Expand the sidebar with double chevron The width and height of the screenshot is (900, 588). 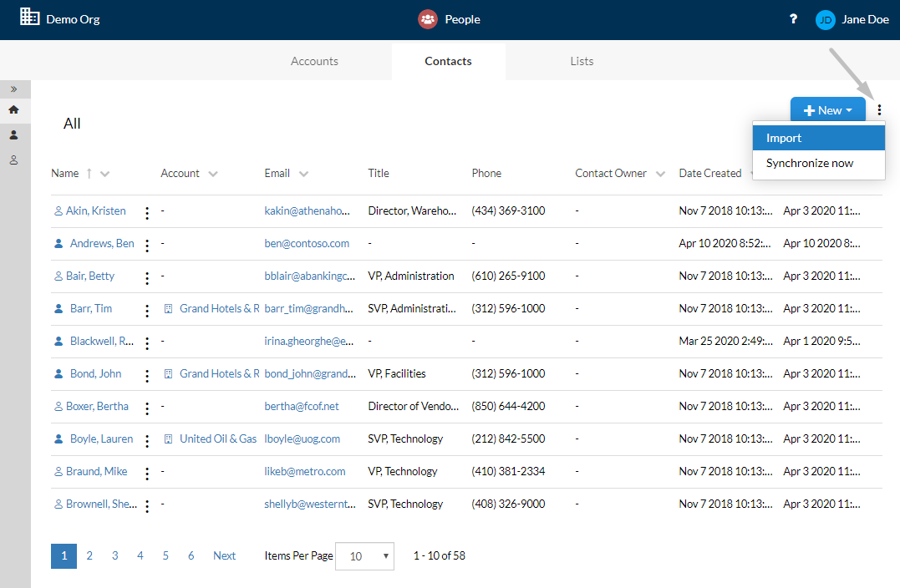(13, 89)
